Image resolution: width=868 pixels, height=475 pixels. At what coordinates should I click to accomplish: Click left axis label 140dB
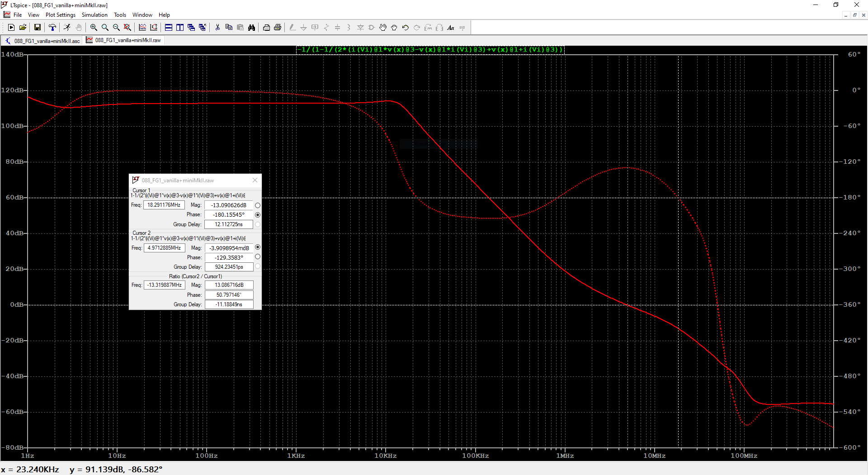12,54
